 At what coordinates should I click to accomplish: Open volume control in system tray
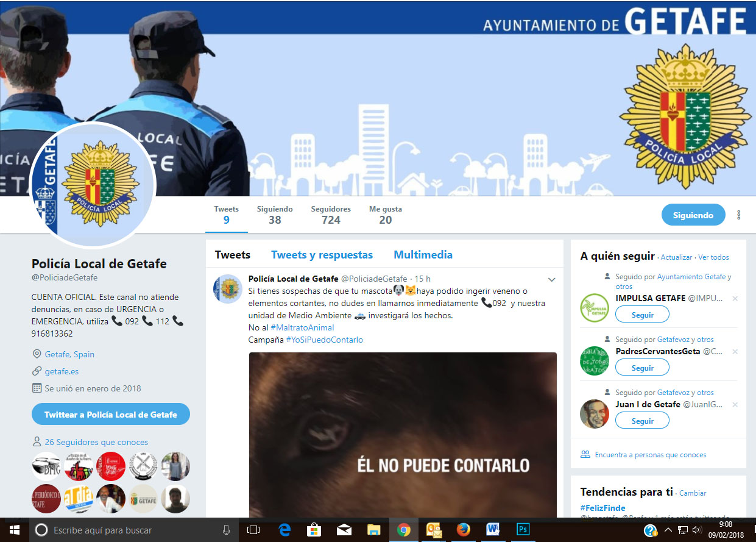(697, 530)
